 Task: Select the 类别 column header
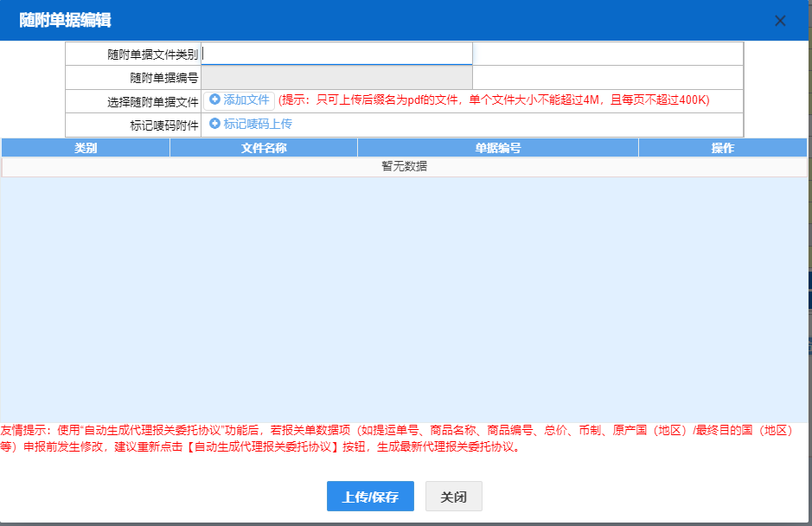[x=86, y=148]
